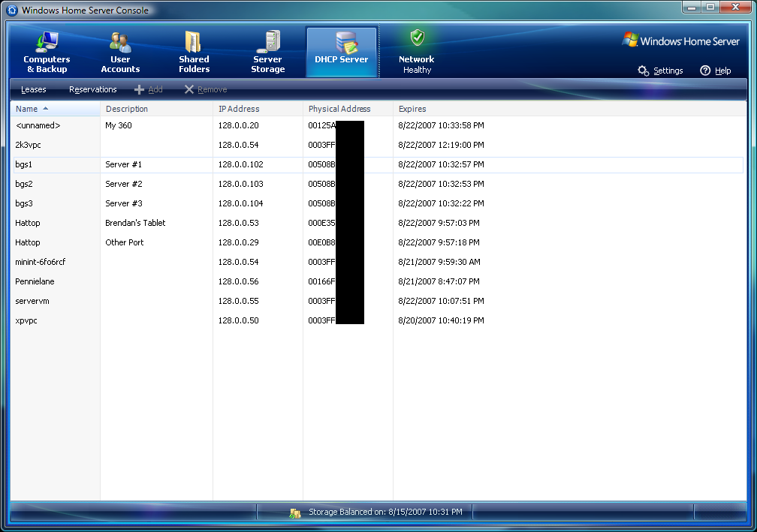Click the Add plus icon
The image size is (757, 532).
point(139,90)
